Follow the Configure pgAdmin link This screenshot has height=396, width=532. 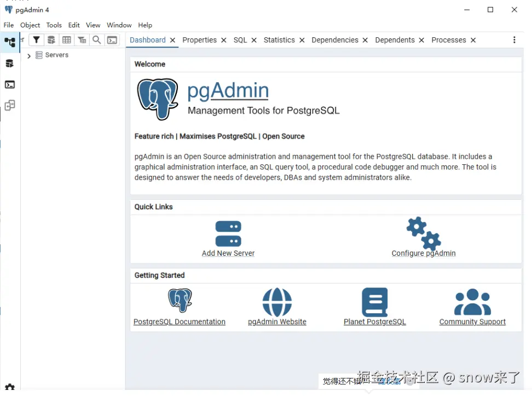pyautogui.click(x=424, y=254)
